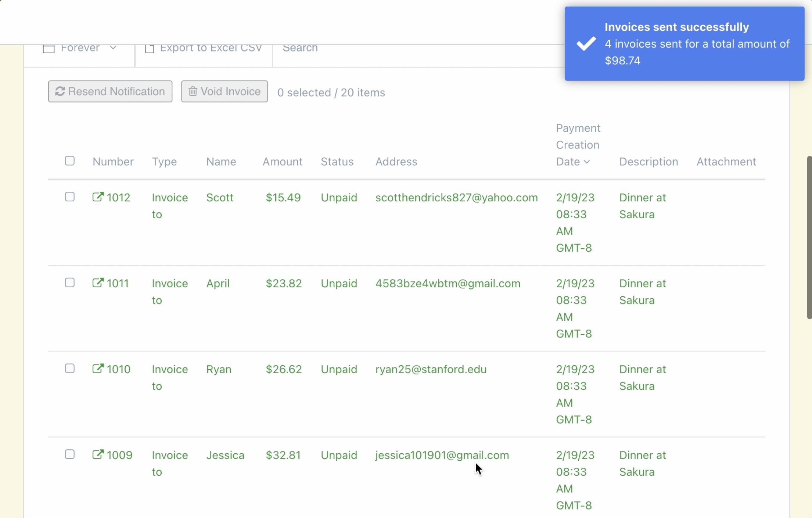Click the calendar icon beside Forever

[48, 48]
